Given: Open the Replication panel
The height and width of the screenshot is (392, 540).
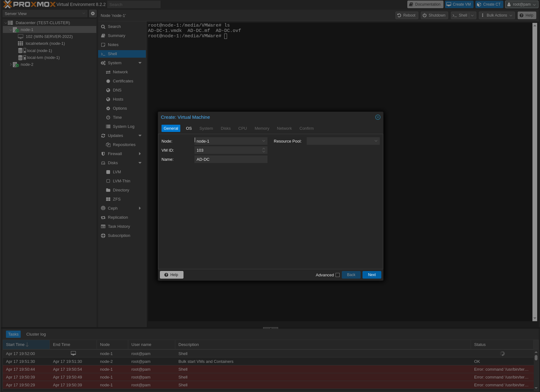Looking at the screenshot, I should 118,217.
